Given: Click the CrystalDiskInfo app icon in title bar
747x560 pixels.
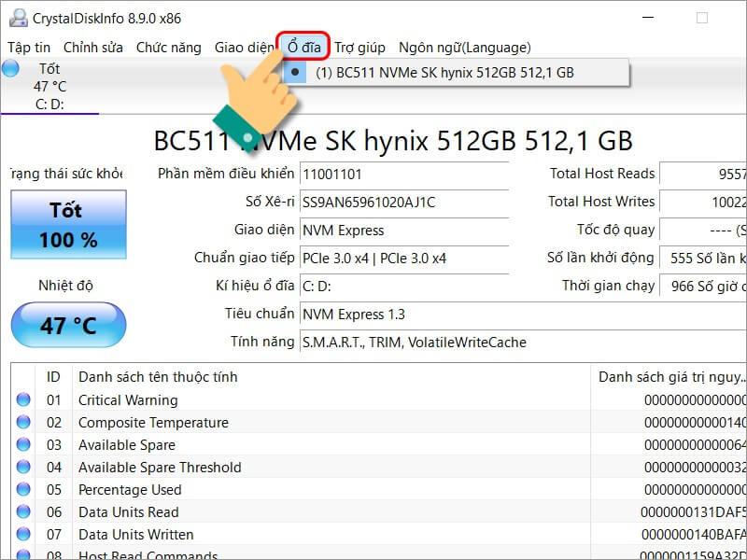Looking at the screenshot, I should [x=18, y=18].
